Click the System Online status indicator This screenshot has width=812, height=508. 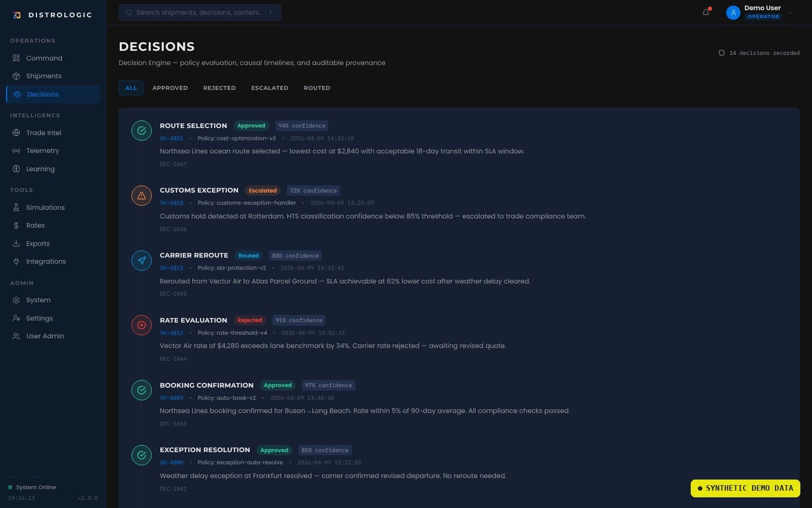click(32, 487)
